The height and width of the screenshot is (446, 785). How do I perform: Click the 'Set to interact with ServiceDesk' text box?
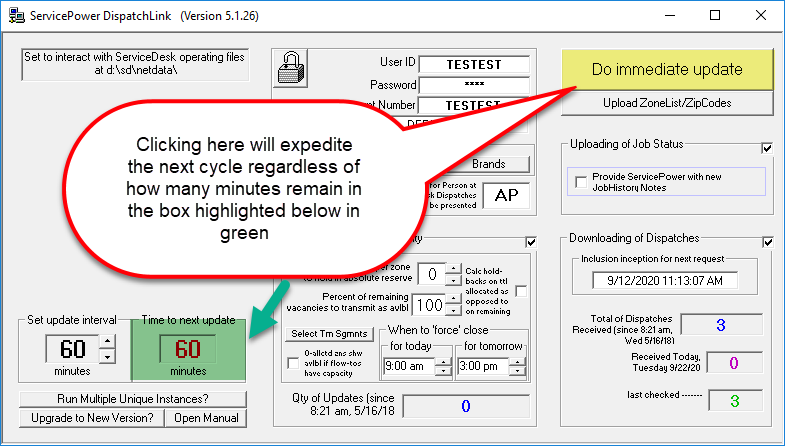coord(135,64)
